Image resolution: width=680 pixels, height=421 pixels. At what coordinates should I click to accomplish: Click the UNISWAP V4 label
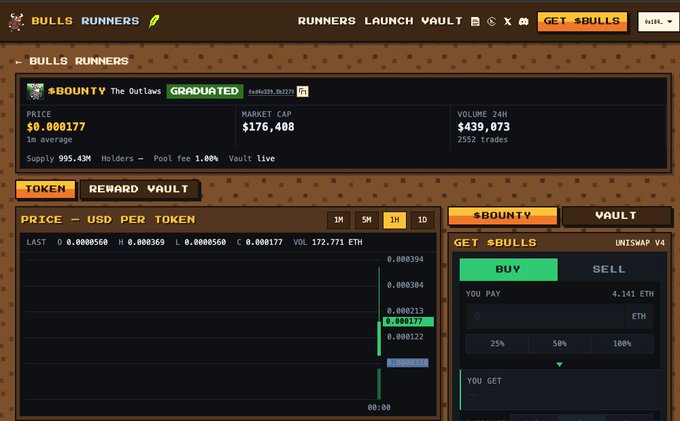[x=640, y=243]
